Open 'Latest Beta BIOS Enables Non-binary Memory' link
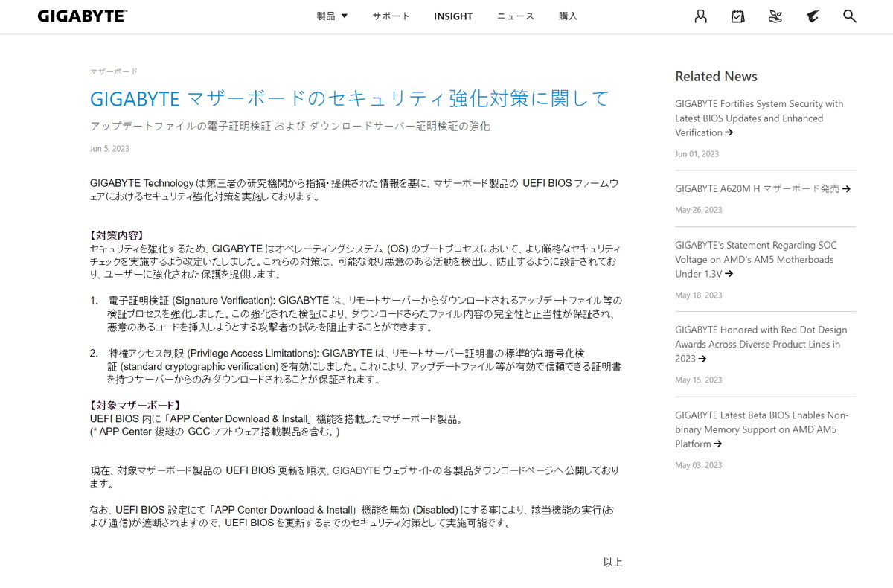The height and width of the screenshot is (588, 893). (x=761, y=429)
